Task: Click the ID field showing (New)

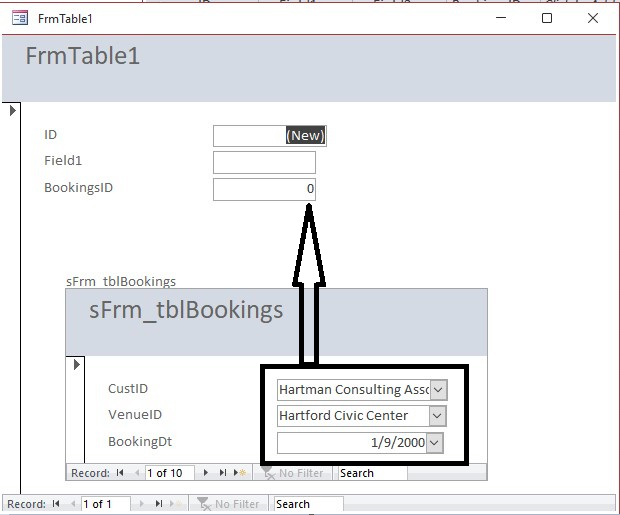Action: click(x=270, y=136)
